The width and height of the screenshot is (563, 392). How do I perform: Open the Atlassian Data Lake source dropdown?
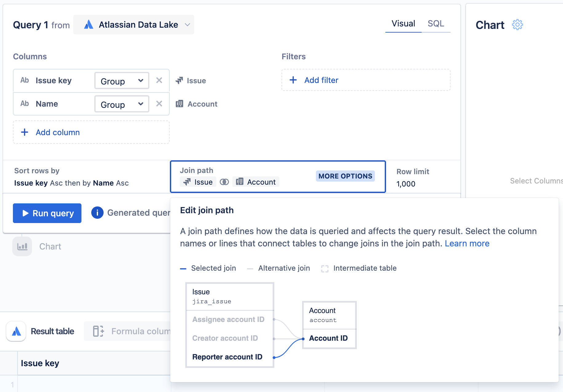pyautogui.click(x=134, y=25)
